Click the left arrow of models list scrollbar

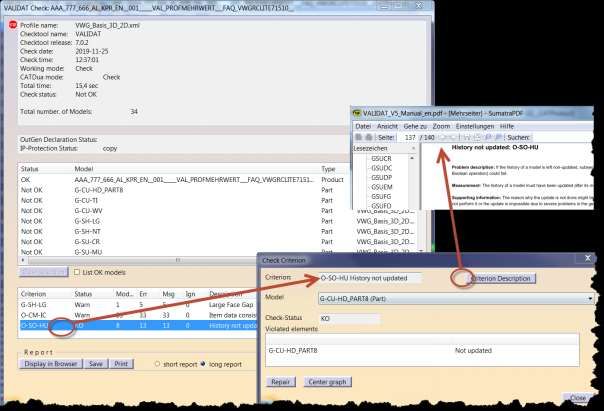point(22,260)
